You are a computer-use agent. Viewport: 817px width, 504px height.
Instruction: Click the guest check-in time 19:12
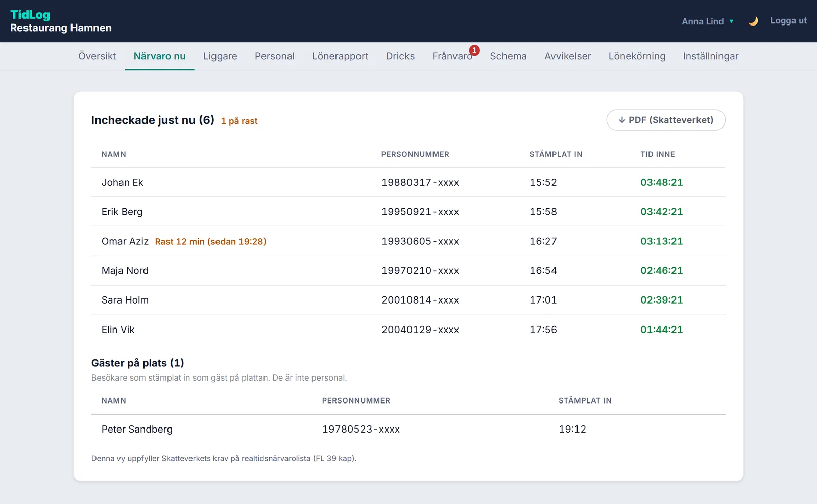tap(572, 430)
